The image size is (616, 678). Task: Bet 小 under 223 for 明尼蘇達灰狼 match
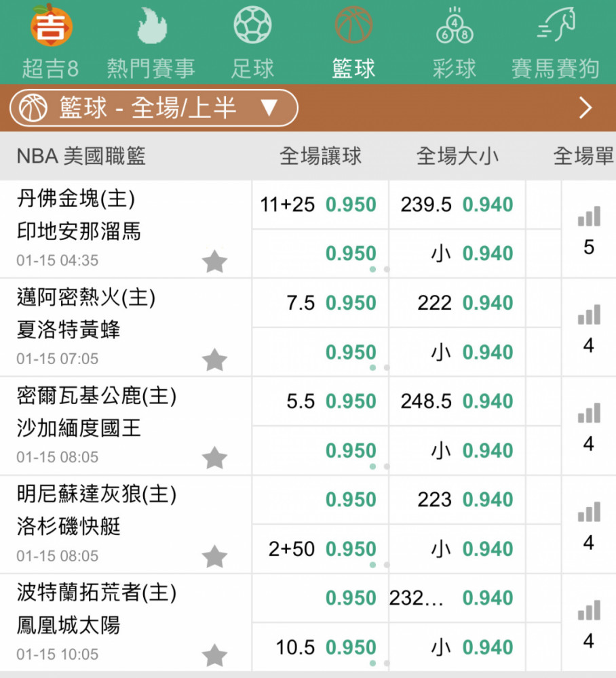[x=457, y=549]
